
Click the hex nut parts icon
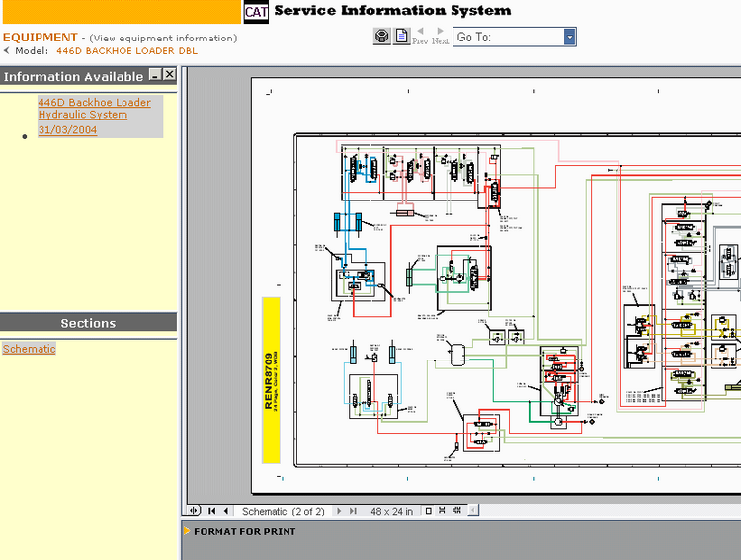coord(381,37)
